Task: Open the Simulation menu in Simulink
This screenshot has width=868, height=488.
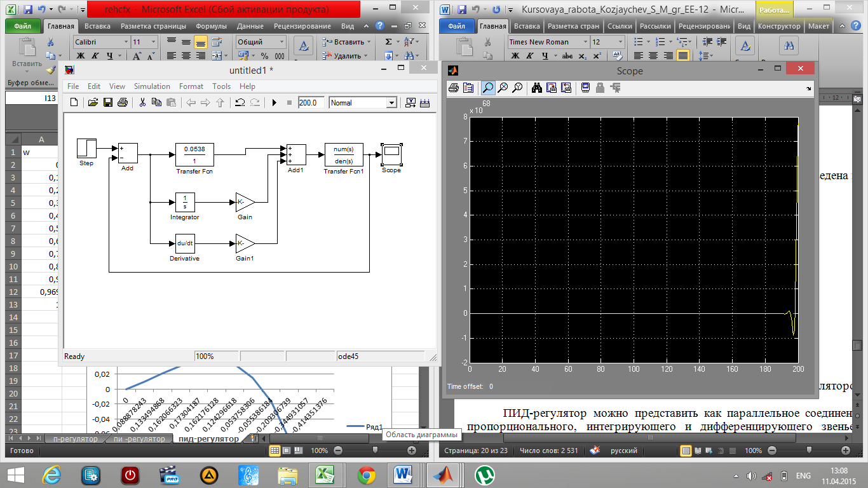Action: click(152, 86)
